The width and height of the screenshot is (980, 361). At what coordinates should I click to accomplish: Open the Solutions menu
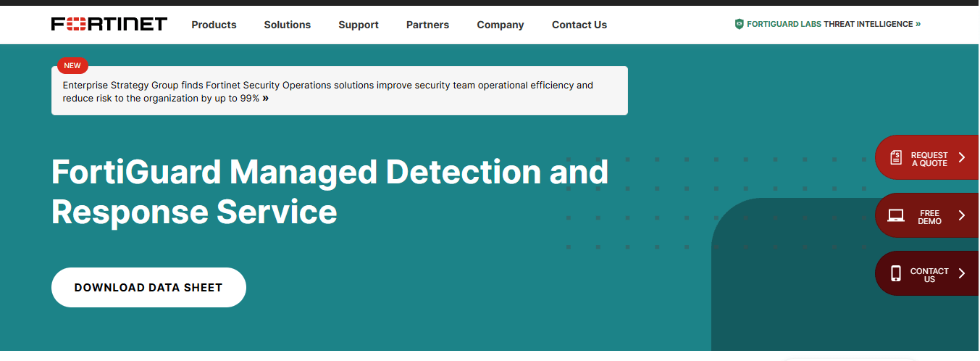287,25
